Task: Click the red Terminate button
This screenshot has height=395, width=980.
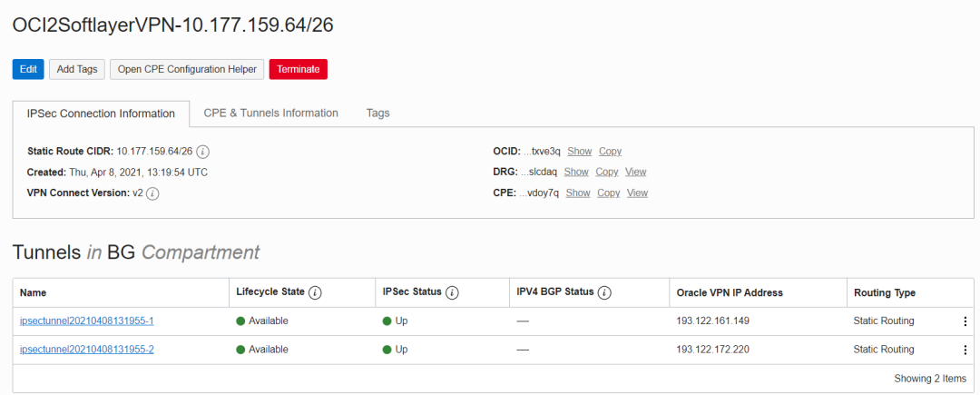Action: pyautogui.click(x=299, y=69)
